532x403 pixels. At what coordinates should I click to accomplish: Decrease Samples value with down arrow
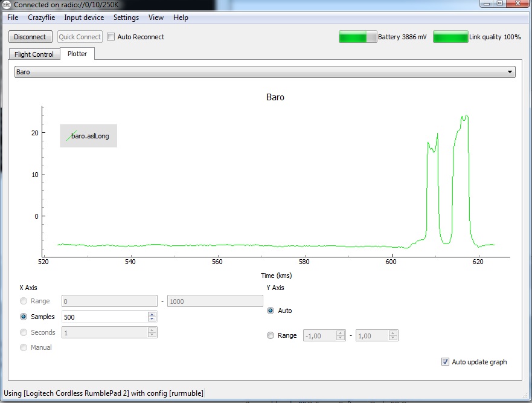tap(152, 320)
